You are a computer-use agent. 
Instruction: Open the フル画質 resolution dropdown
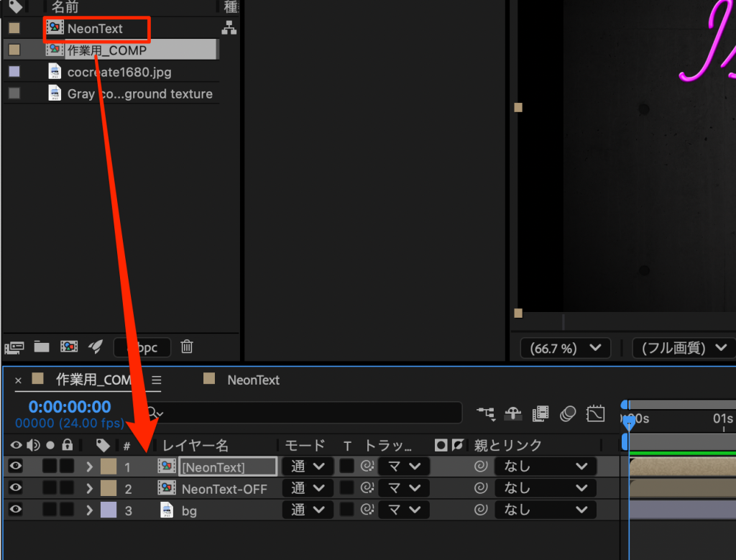(x=683, y=349)
